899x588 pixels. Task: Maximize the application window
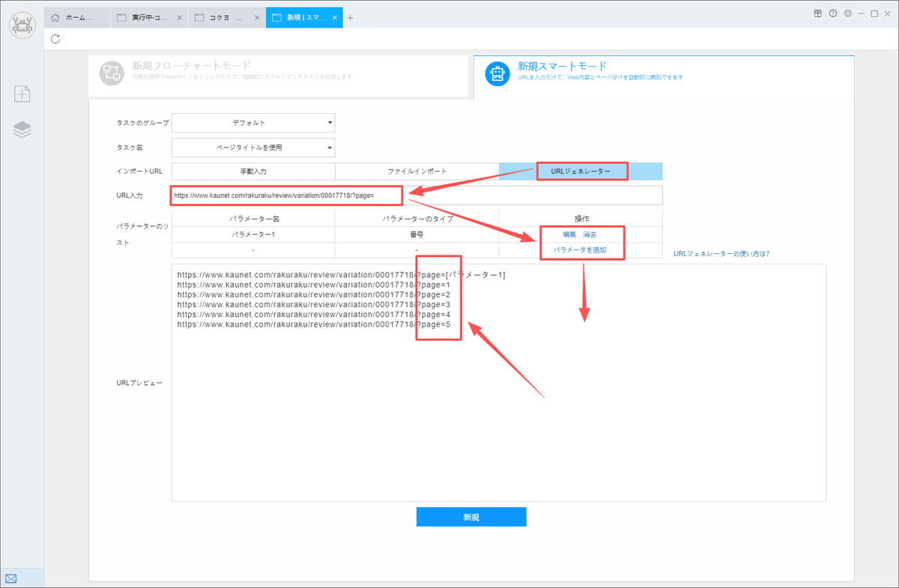click(874, 13)
